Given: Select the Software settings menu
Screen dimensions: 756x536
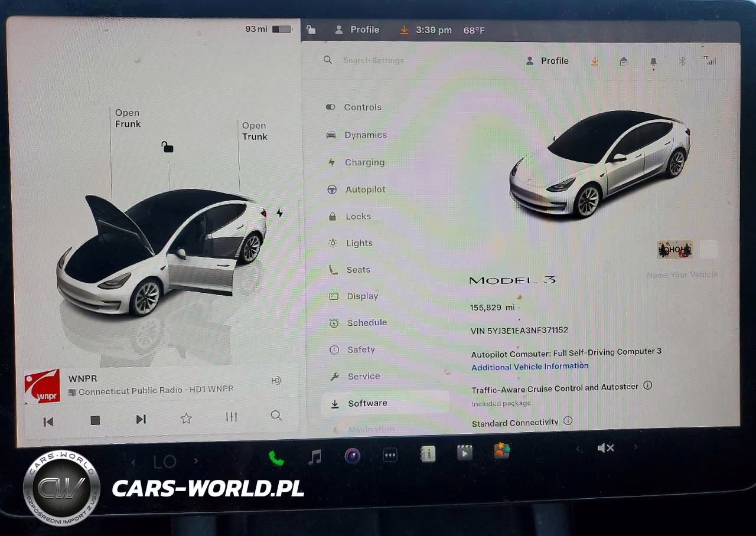Looking at the screenshot, I should point(385,403).
